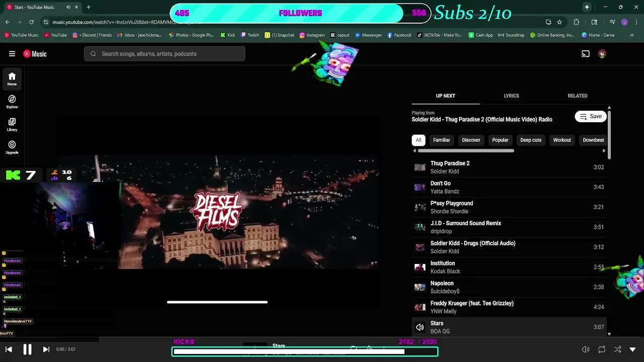
Task: Select the Stars by BOA QG row
Action: [x=509, y=327]
